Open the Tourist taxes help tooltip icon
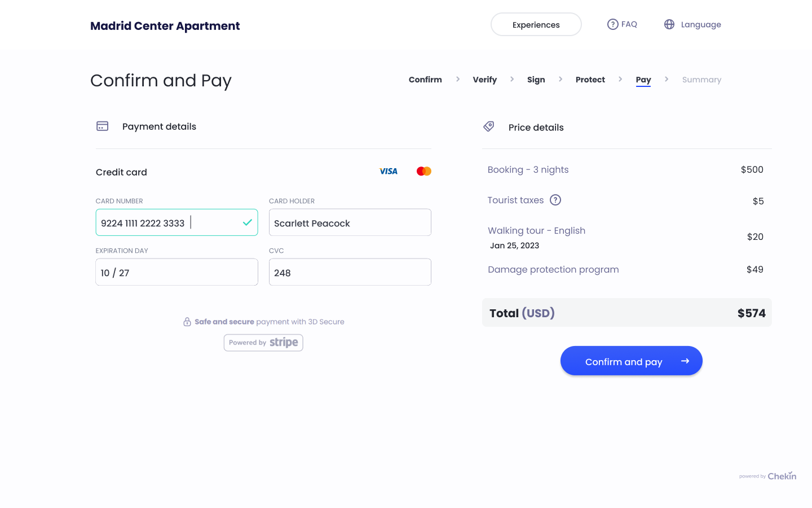812x508 pixels. [x=555, y=200]
